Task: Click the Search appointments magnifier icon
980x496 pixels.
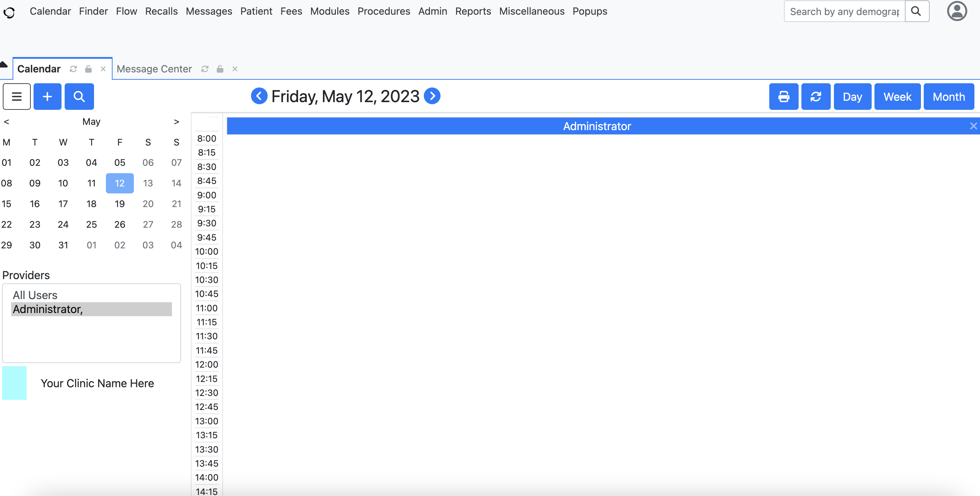Action: (x=79, y=96)
